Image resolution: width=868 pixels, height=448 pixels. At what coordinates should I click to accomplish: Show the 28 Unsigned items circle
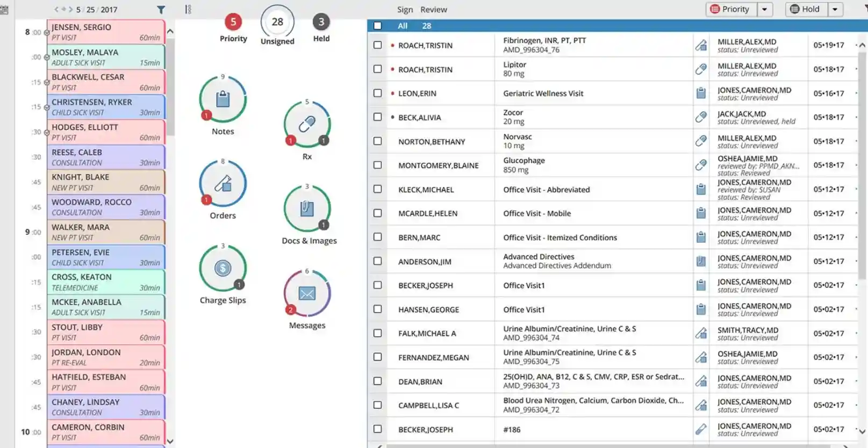coord(277,22)
